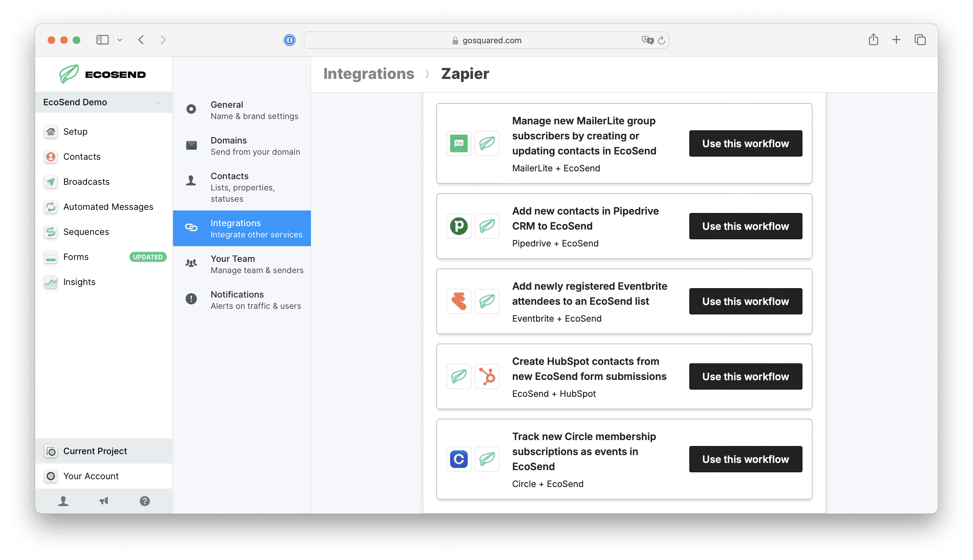This screenshot has height=560, width=973.
Task: Click the General settings gear icon
Action: coord(191,109)
